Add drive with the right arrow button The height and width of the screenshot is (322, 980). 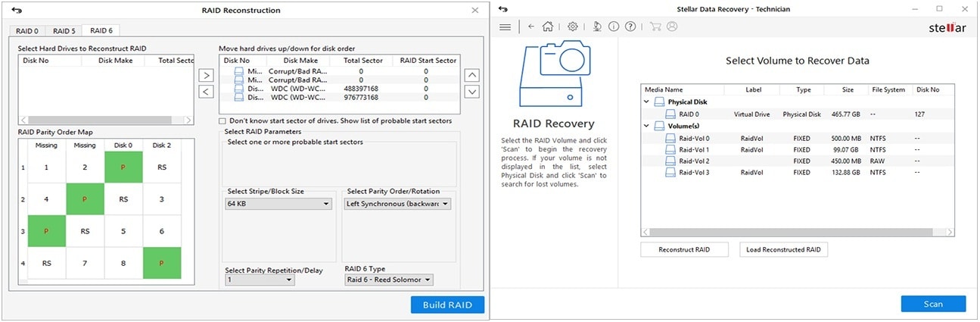206,75
